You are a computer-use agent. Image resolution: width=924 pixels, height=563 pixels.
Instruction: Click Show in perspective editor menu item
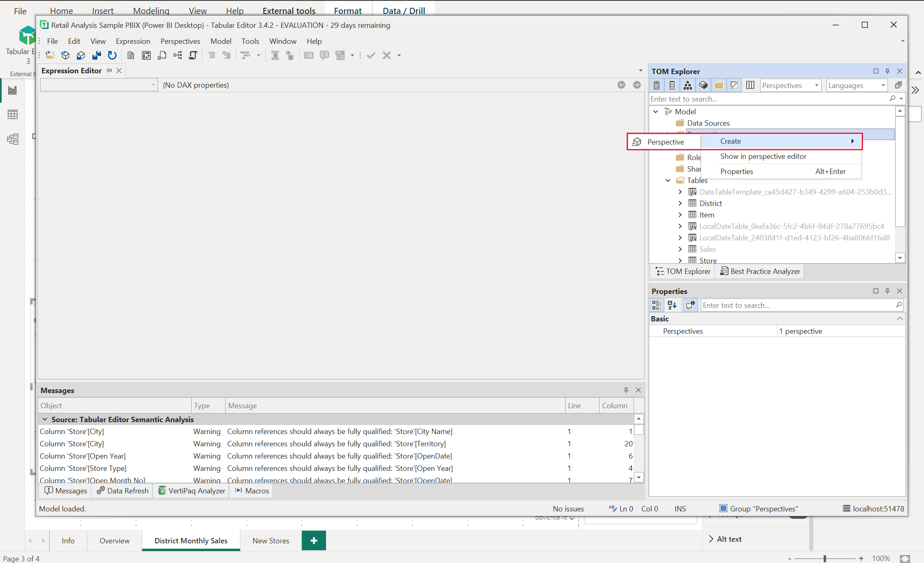coord(763,156)
